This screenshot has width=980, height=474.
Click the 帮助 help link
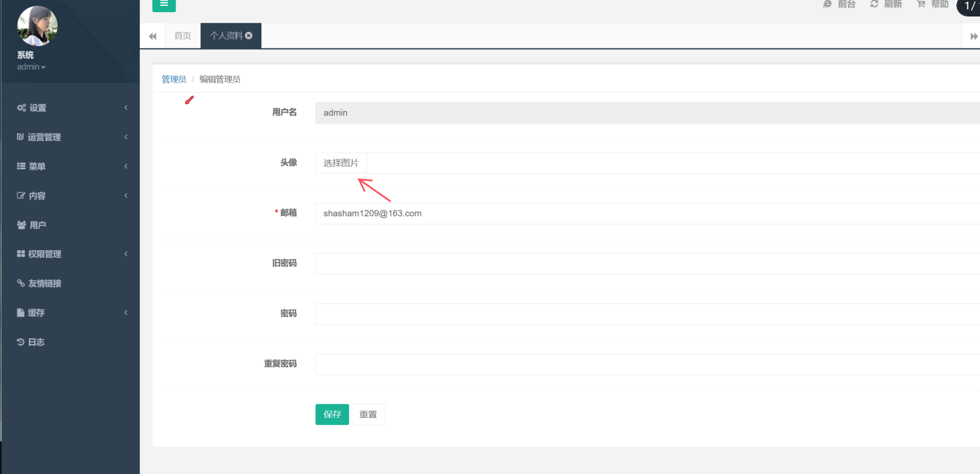tap(933, 4)
